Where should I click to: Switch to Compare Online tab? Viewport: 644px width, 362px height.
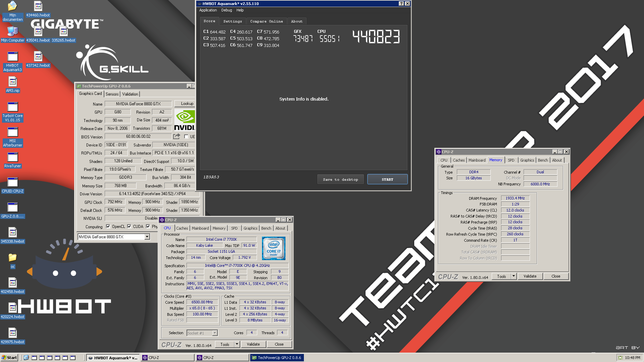[266, 21]
